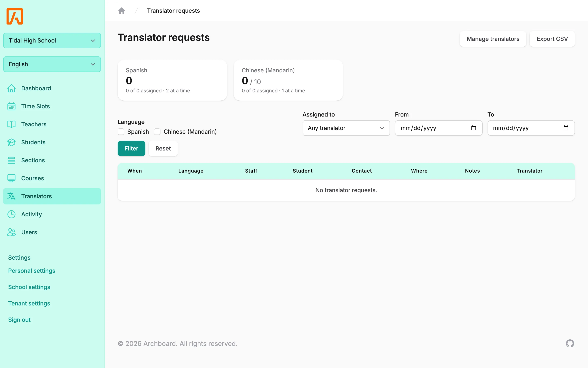Click the Users people icon
588x368 pixels.
click(x=11, y=232)
